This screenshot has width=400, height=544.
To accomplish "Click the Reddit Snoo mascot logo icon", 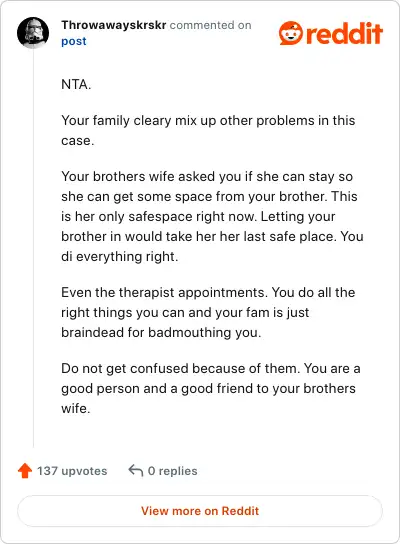I will [291, 33].
